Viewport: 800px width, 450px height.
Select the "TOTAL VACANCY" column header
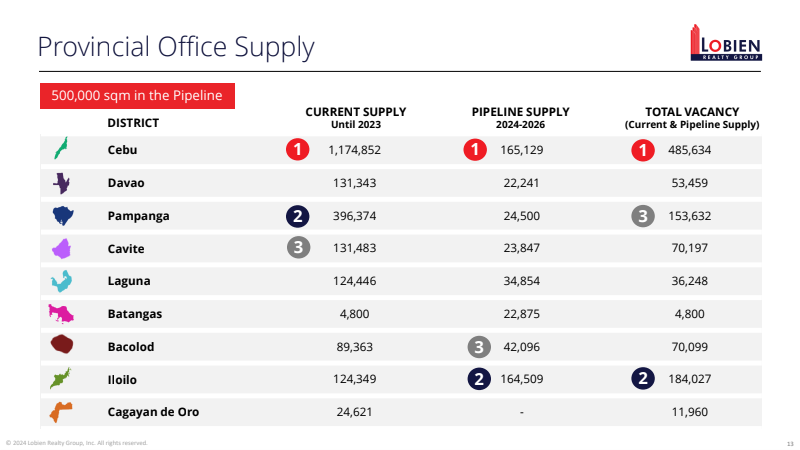691,112
